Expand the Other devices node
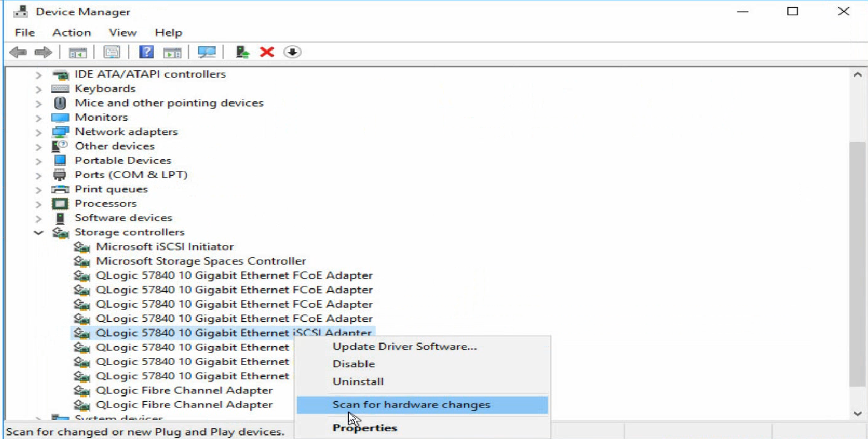 click(38, 147)
